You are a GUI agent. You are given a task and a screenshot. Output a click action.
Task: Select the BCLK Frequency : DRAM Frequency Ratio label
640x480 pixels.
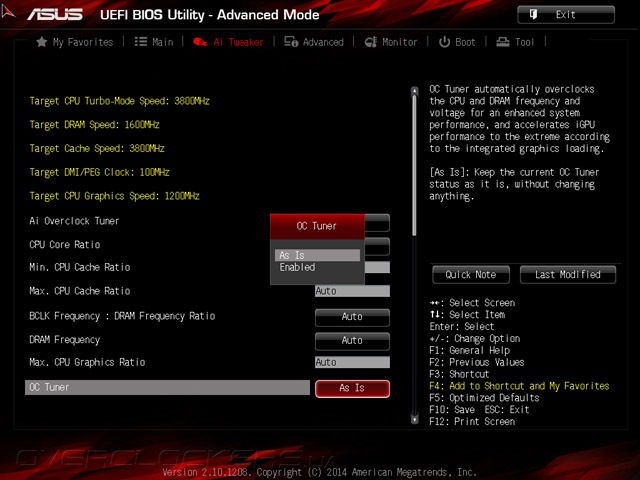122,316
